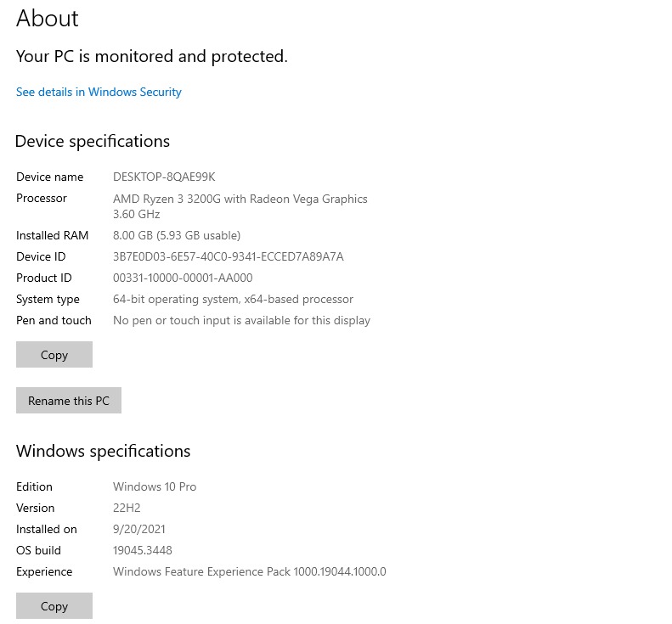Click the Rename this PC button
The width and height of the screenshot is (672, 624).
pos(68,401)
